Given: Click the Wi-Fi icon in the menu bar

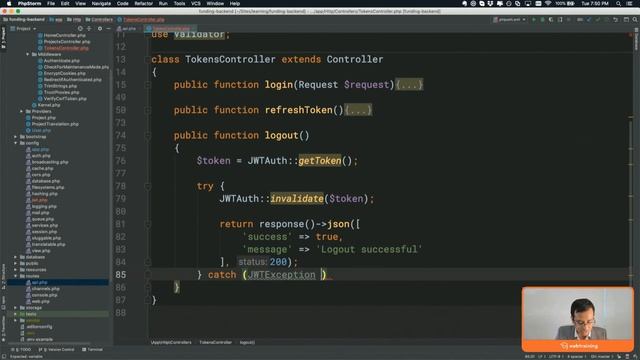Looking at the screenshot, I should (548, 3).
